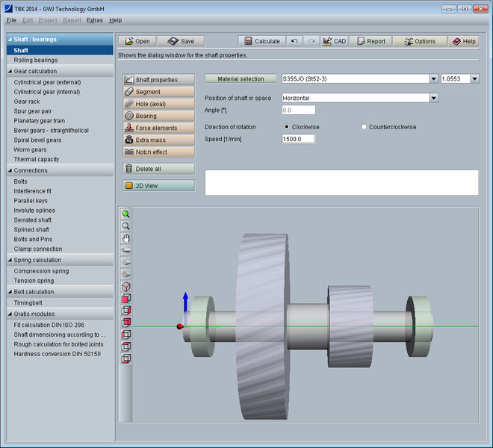Click the Material selection button
493x448 pixels.
point(240,78)
